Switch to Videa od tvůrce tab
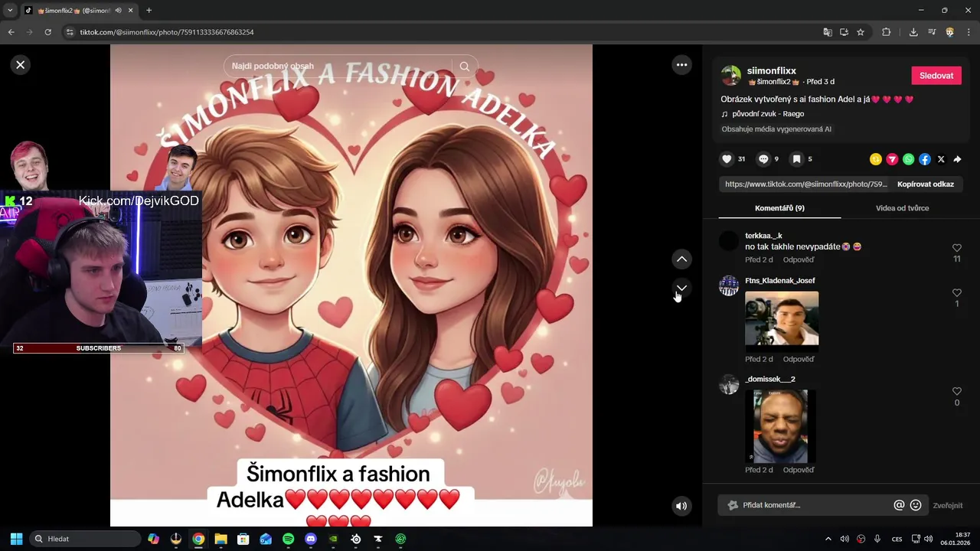 [902, 208]
